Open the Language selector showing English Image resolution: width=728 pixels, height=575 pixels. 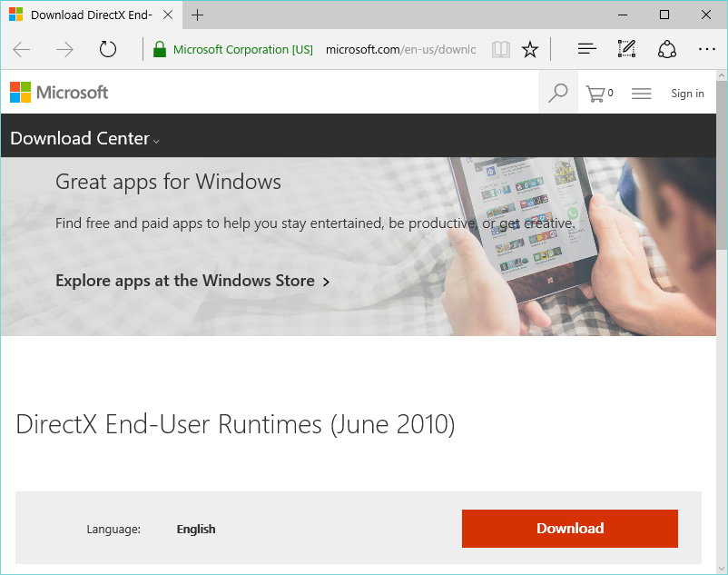196,529
